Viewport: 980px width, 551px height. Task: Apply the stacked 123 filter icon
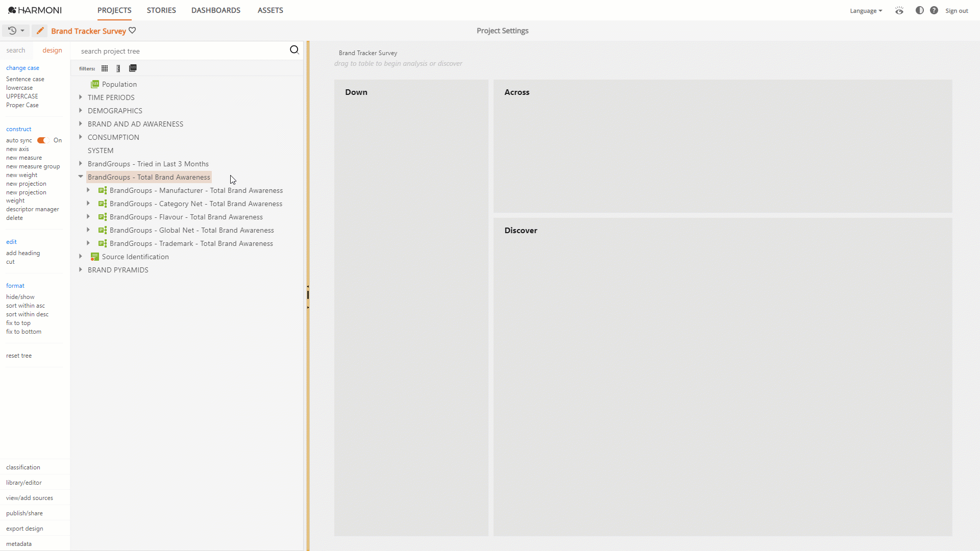(133, 68)
